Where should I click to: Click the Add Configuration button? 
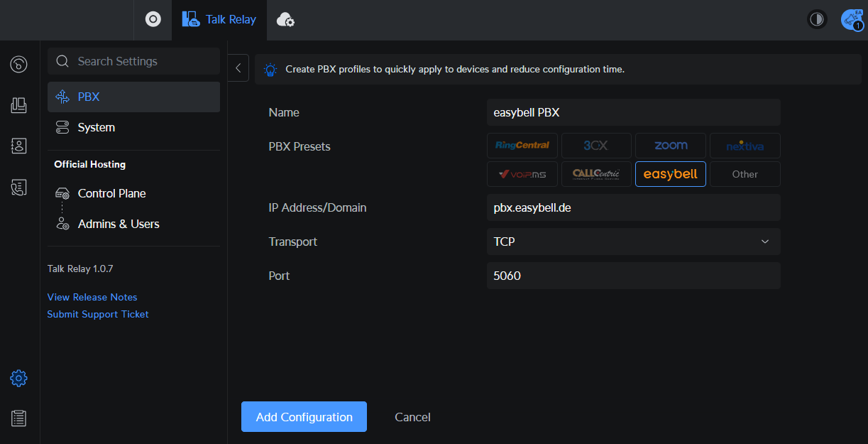click(x=304, y=417)
